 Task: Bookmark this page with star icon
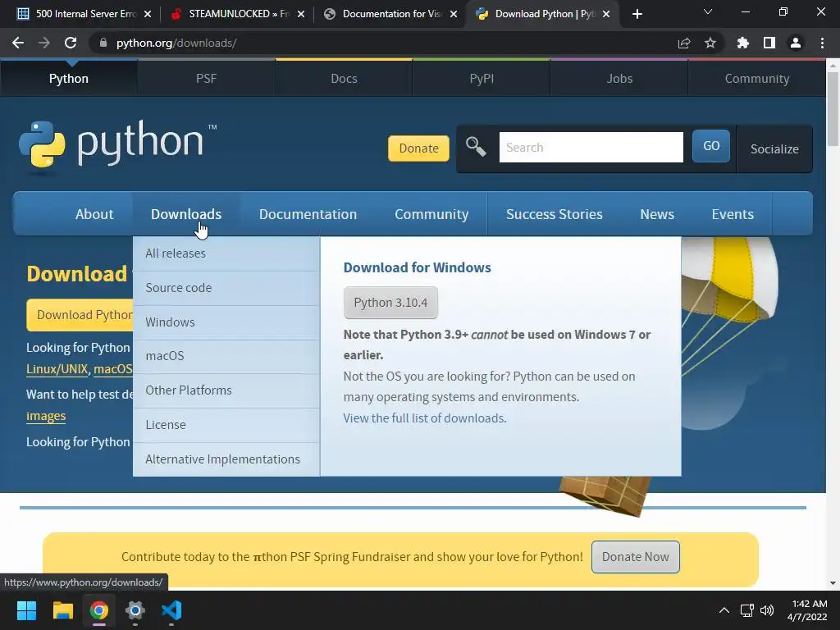point(710,43)
